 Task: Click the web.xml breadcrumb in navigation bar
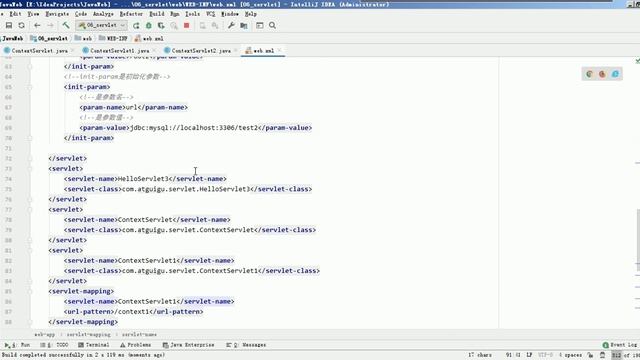click(149, 38)
